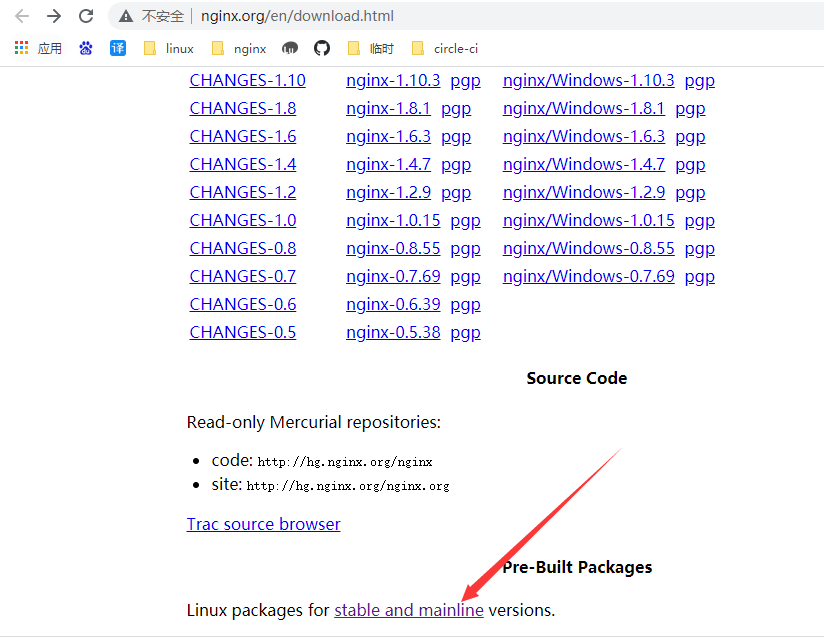Go back using browser back arrow
Image resolution: width=824 pixels, height=638 pixels.
(x=22, y=16)
